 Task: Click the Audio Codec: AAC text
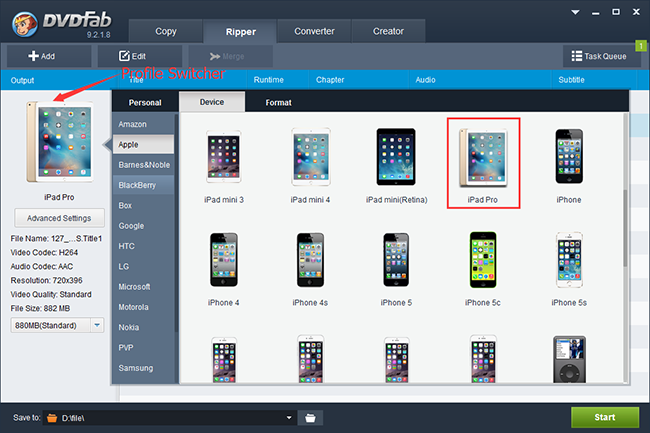click(41, 266)
